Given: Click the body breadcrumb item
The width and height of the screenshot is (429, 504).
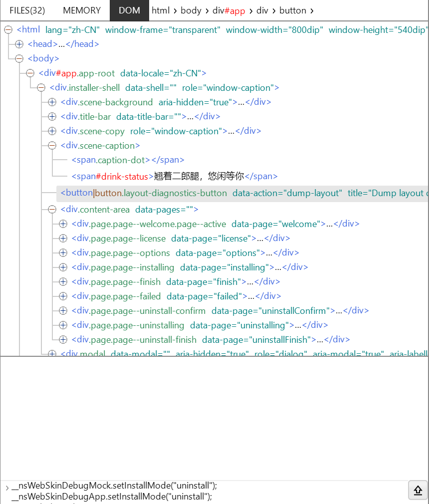Looking at the screenshot, I should [x=191, y=10].
